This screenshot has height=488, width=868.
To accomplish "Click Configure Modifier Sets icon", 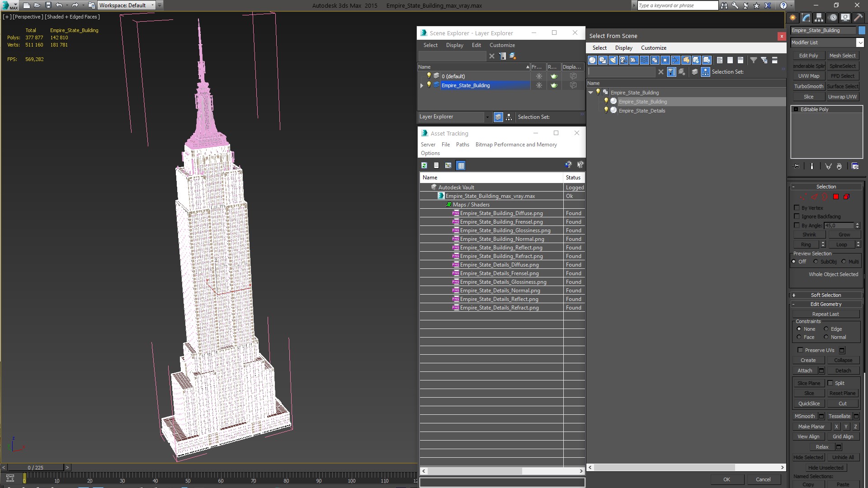I will coord(855,166).
